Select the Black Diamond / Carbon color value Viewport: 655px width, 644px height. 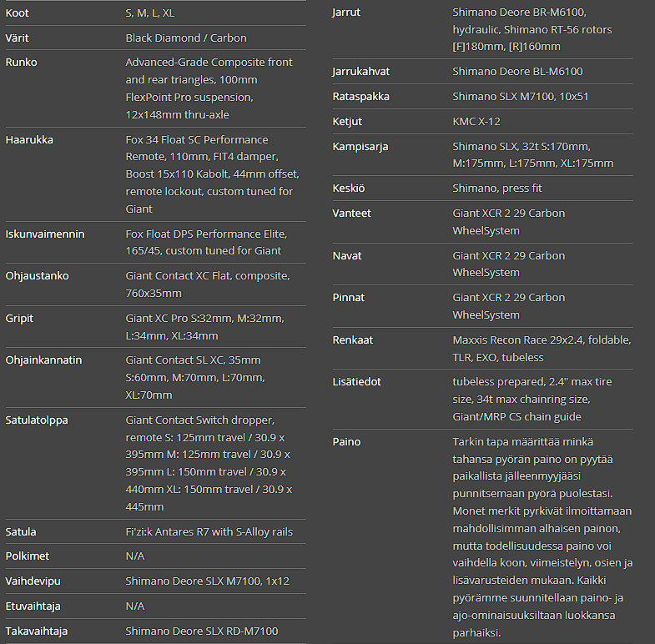(x=186, y=38)
